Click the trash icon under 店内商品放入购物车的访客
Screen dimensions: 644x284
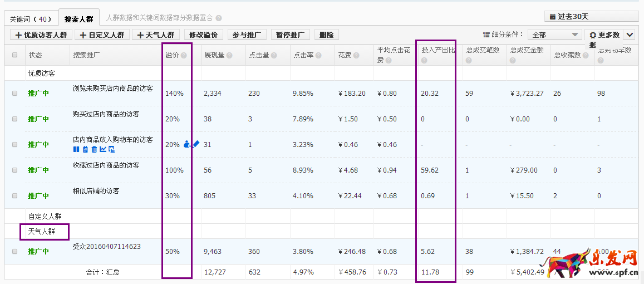click(x=94, y=149)
